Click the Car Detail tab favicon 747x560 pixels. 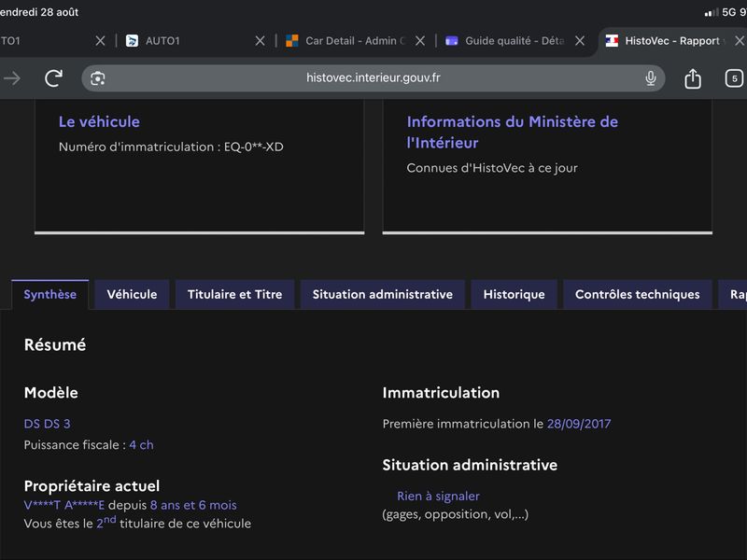291,41
